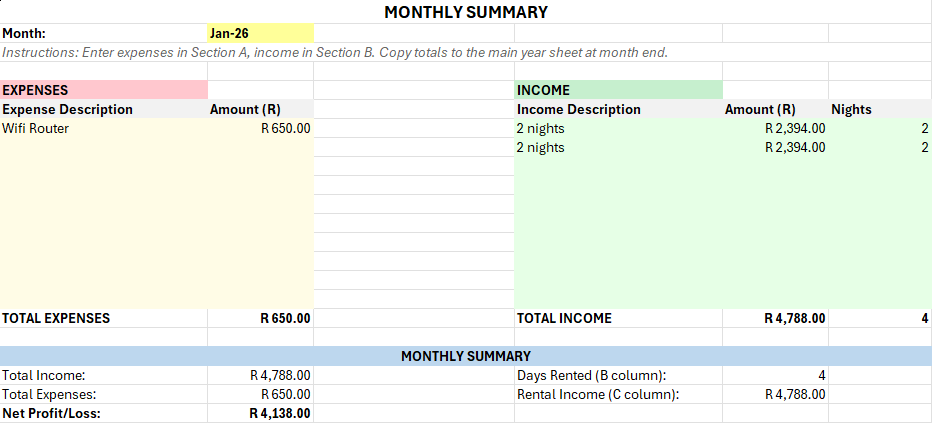The height and width of the screenshot is (423, 932).
Task: Click the Rental Income (C column) label
Action: [x=598, y=394]
